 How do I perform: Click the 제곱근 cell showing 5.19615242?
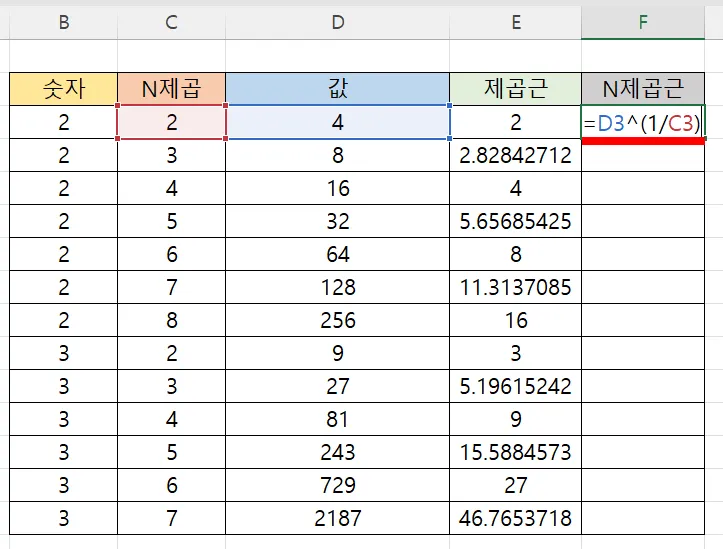pyautogui.click(x=516, y=386)
